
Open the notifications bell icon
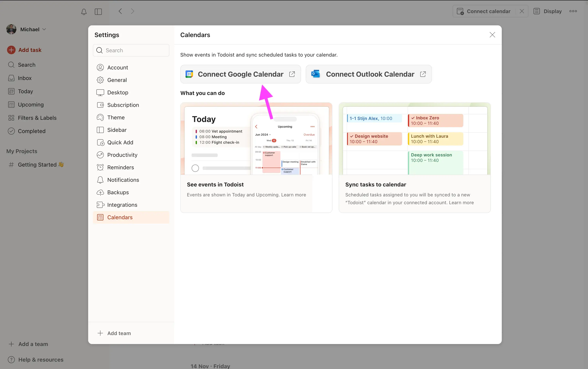[83, 12]
